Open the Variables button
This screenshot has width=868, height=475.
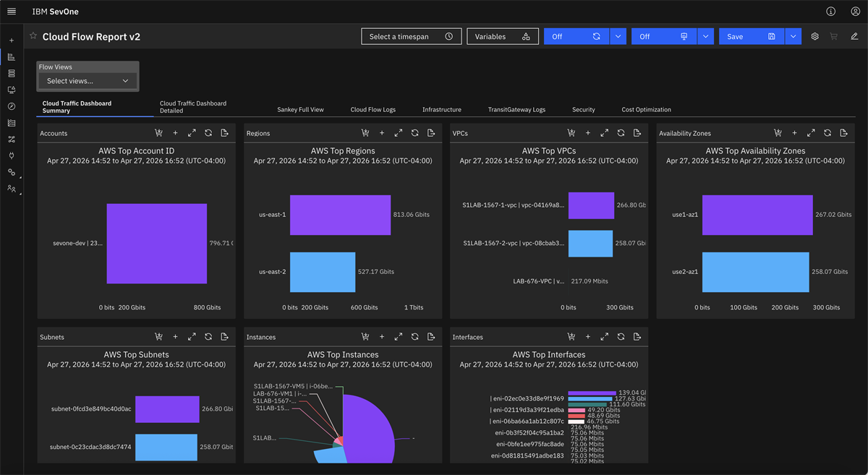click(503, 36)
